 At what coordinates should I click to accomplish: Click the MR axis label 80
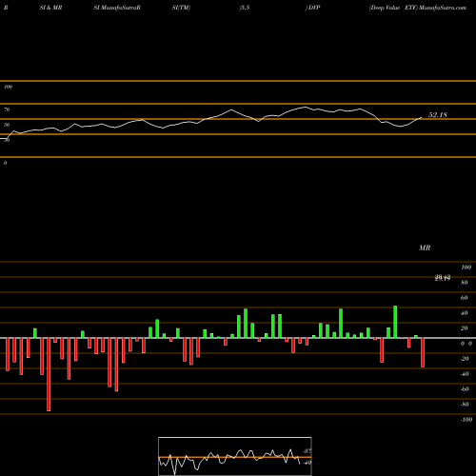click(465, 283)
